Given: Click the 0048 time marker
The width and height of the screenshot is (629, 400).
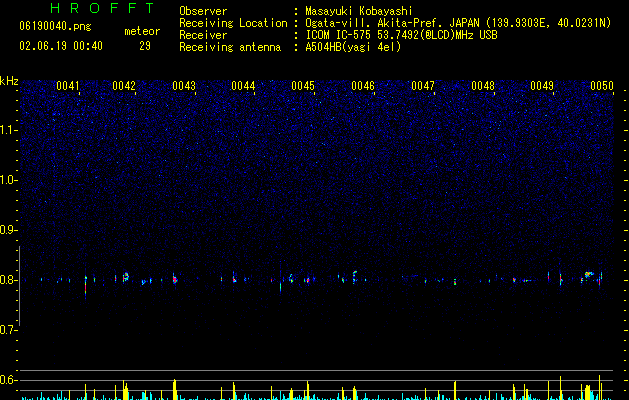Looking at the screenshot, I should (x=483, y=86).
